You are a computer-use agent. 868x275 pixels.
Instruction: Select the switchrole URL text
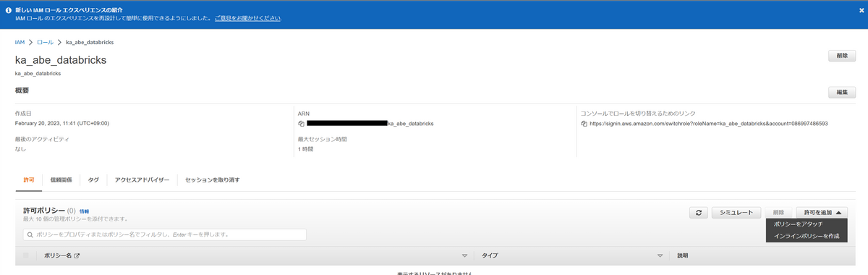pyautogui.click(x=709, y=124)
